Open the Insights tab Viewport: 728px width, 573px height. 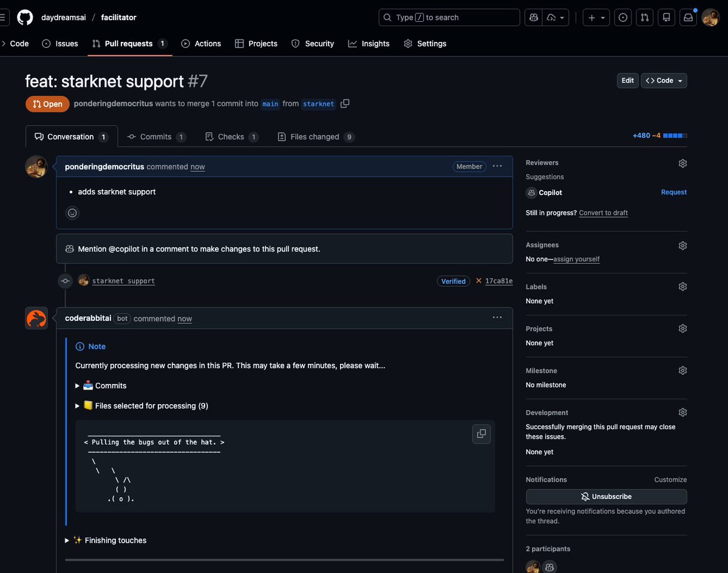coord(369,44)
